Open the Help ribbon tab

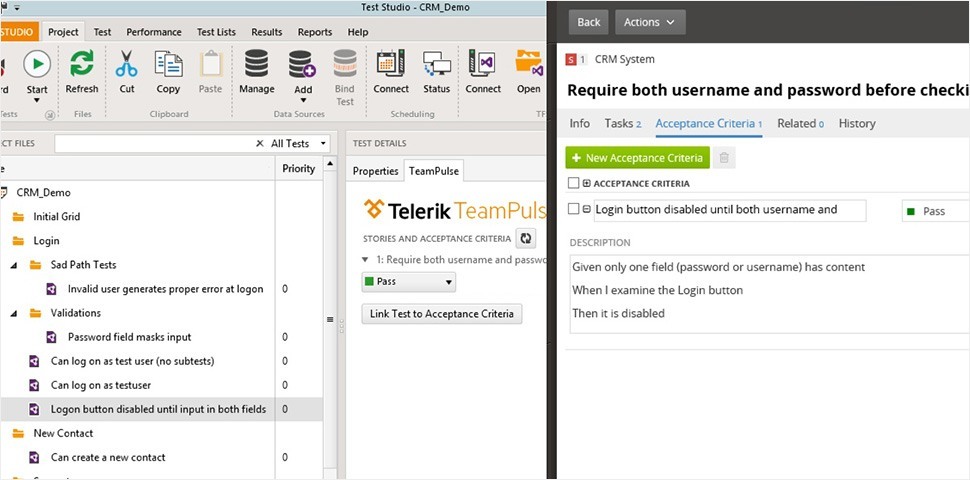358,32
